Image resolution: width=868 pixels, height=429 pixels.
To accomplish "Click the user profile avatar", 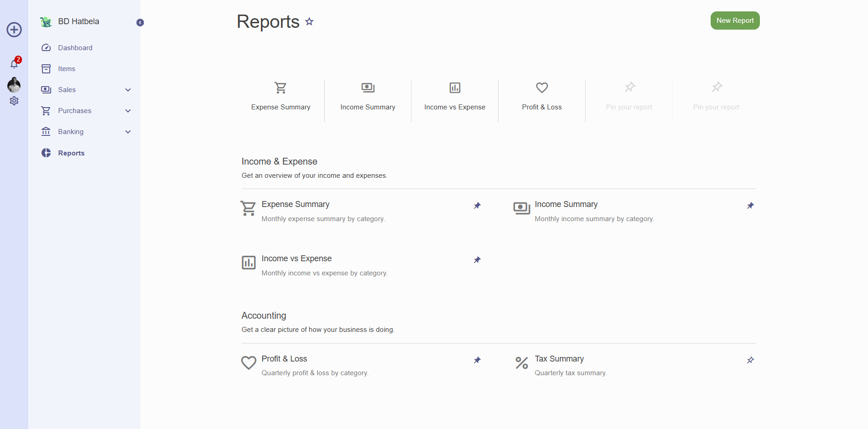I will click(14, 84).
